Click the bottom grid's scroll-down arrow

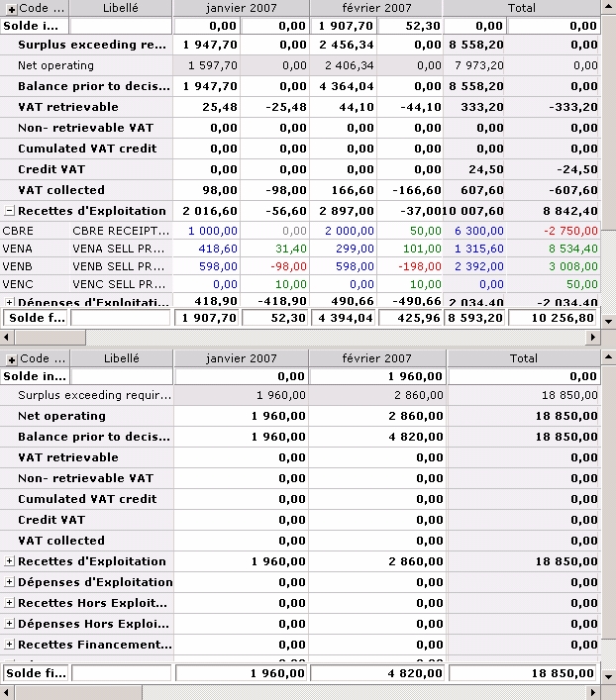(x=608, y=674)
